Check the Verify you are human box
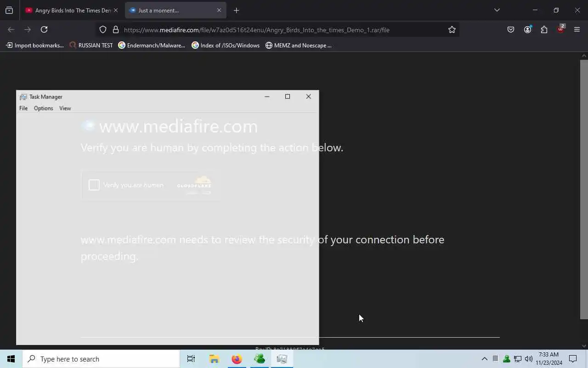 coord(94,185)
